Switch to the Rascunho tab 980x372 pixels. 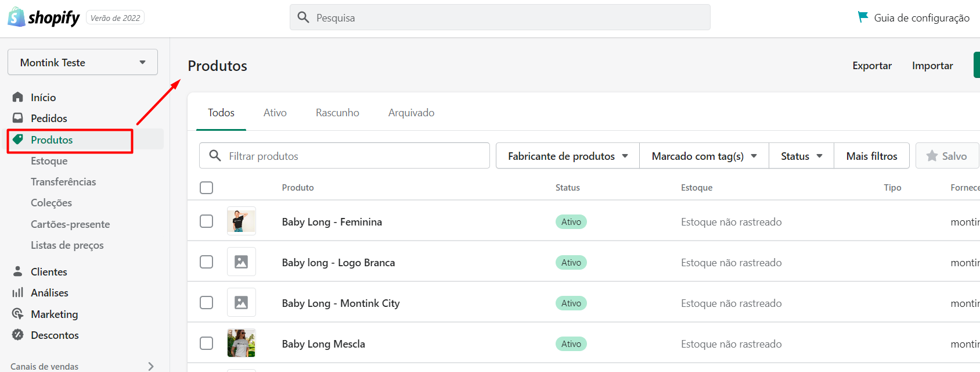337,113
